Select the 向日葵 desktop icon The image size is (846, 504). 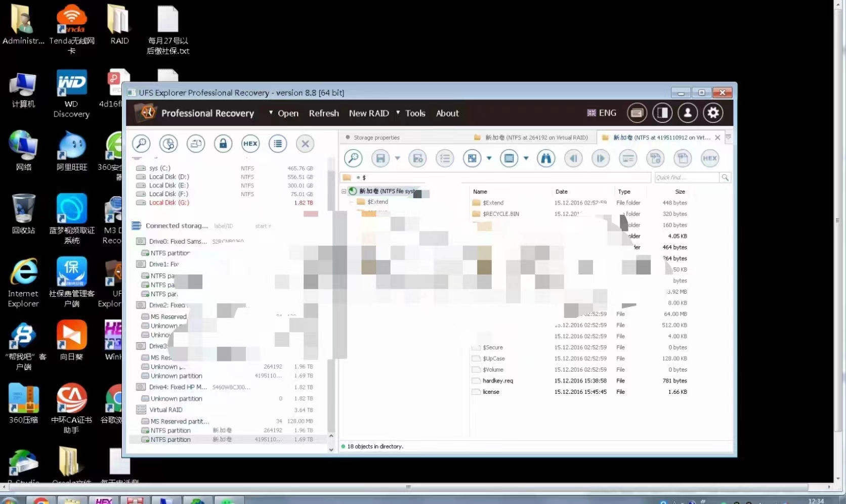click(71, 341)
